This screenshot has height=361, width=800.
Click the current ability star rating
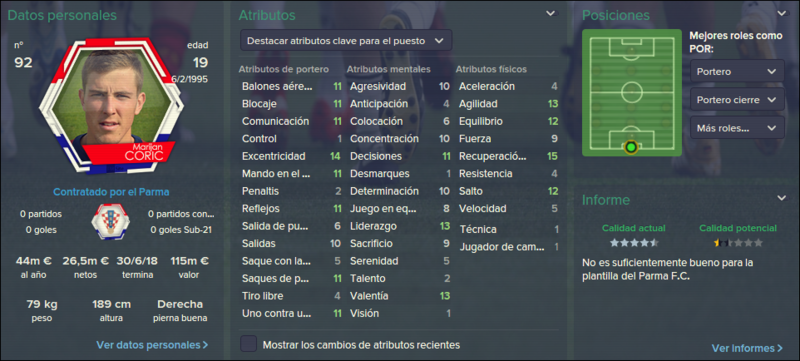[634, 243]
